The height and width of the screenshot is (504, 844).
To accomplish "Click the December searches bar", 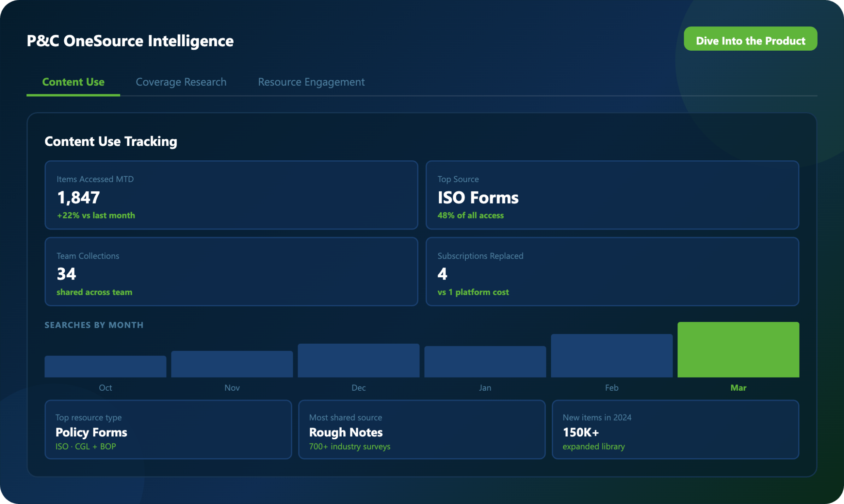I will click(x=359, y=361).
